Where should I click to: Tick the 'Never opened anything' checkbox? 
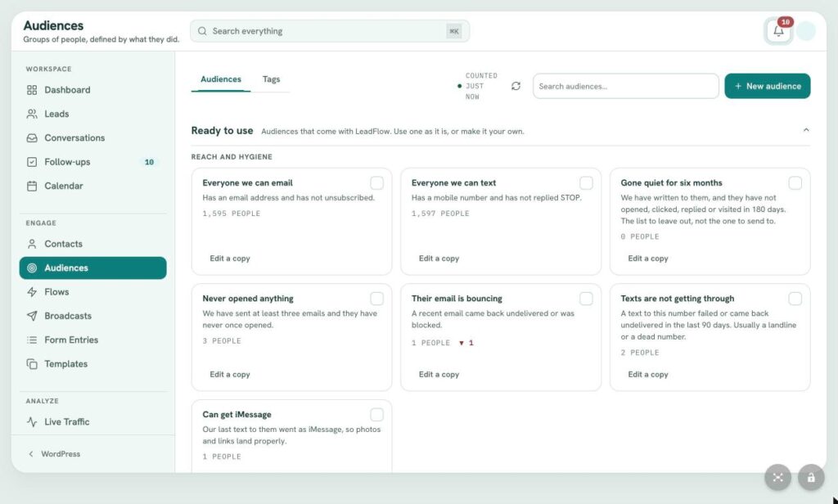point(376,299)
